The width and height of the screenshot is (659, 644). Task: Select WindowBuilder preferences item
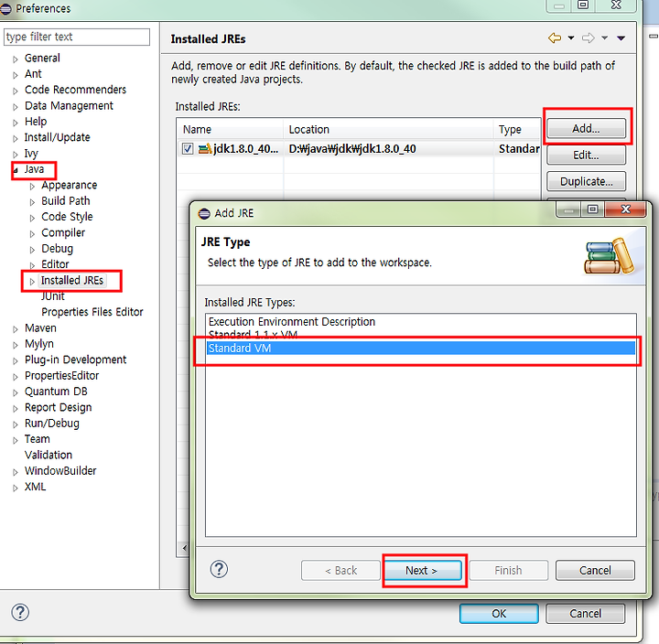pyautogui.click(x=60, y=471)
